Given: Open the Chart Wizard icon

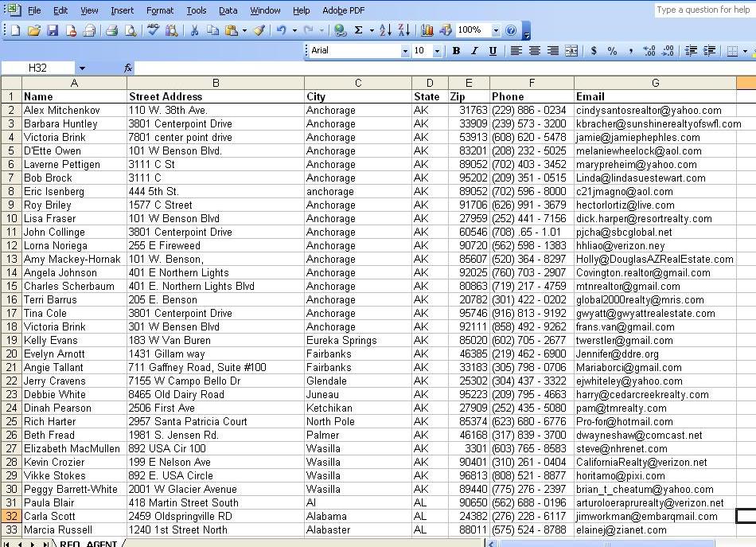Looking at the screenshot, I should (x=427, y=30).
